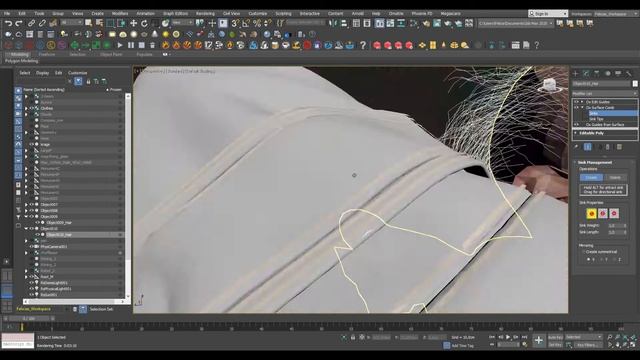This screenshot has width=640, height=360.
Task: Open the File menu
Action: (x=7, y=13)
